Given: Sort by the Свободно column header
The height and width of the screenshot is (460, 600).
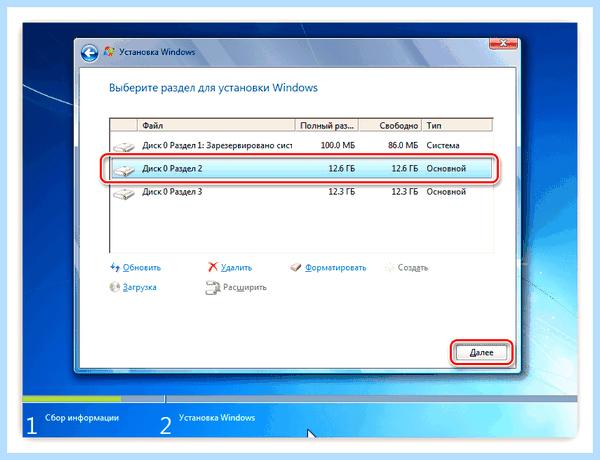Looking at the screenshot, I should (390, 125).
